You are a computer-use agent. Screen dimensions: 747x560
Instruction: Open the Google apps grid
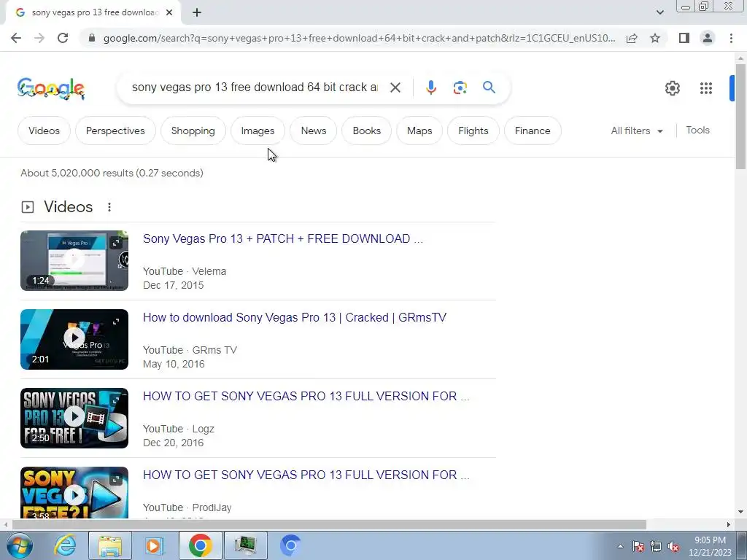tap(706, 88)
